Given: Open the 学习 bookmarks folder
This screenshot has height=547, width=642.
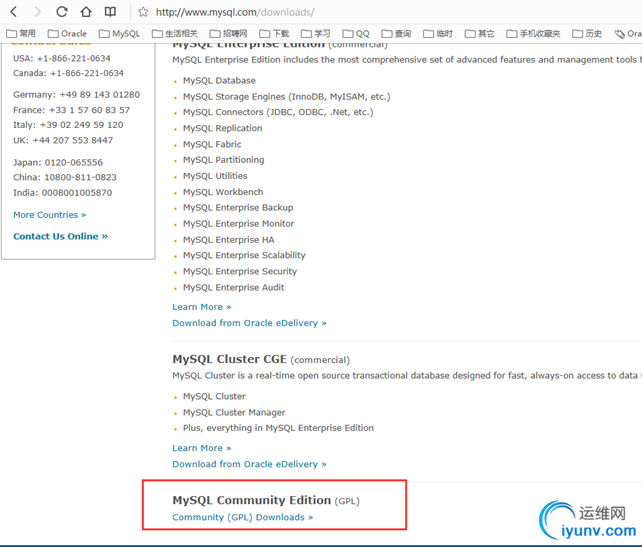Looking at the screenshot, I should click(316, 34).
